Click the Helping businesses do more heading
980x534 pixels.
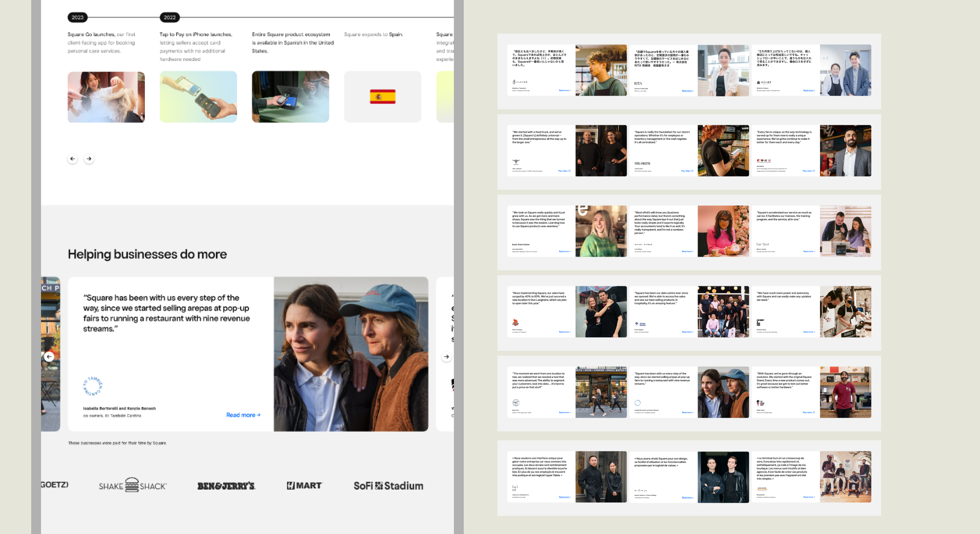click(x=147, y=254)
